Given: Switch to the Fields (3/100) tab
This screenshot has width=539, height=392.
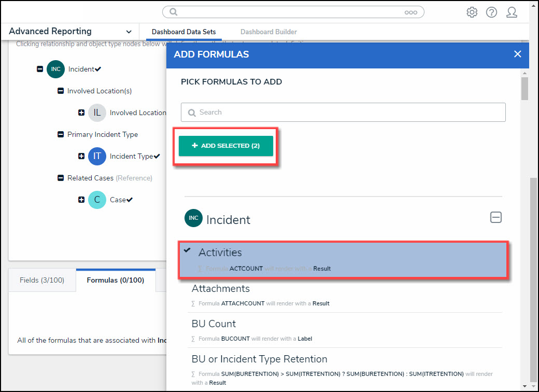Looking at the screenshot, I should point(42,281).
